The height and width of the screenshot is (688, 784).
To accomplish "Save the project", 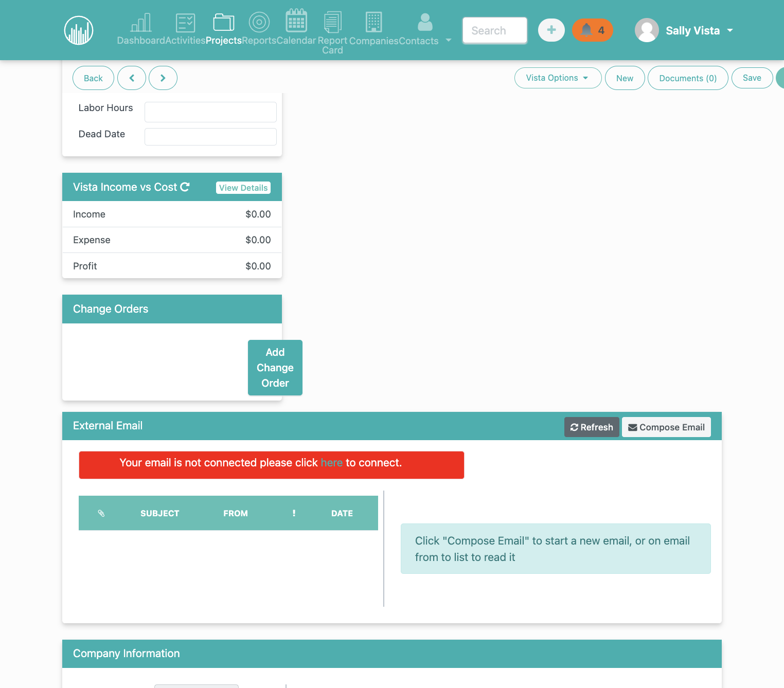I will [x=752, y=78].
